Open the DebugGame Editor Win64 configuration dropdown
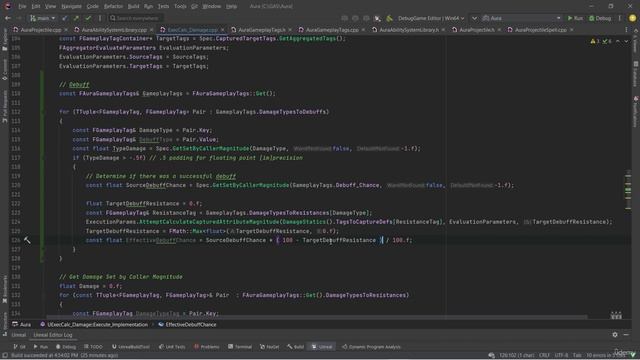The width and height of the screenshot is (640, 360). tap(431, 18)
